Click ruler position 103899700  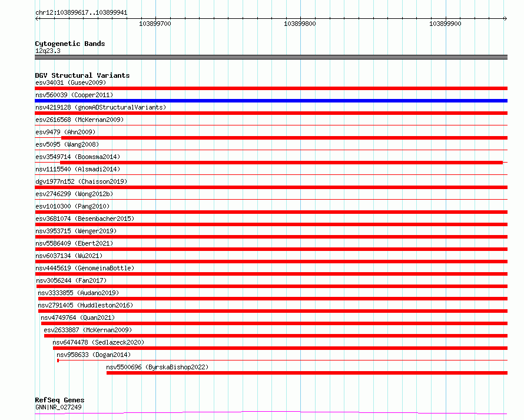pos(155,24)
